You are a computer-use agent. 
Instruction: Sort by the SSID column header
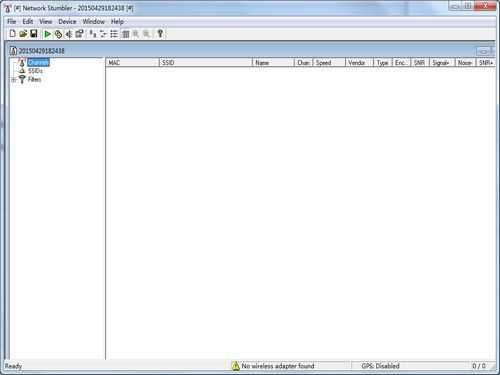coord(206,63)
